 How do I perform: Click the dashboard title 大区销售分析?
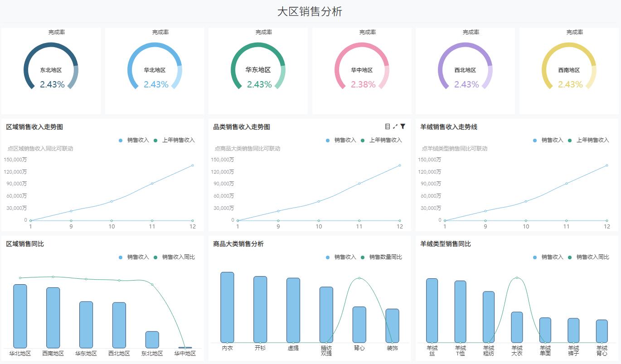click(x=310, y=11)
